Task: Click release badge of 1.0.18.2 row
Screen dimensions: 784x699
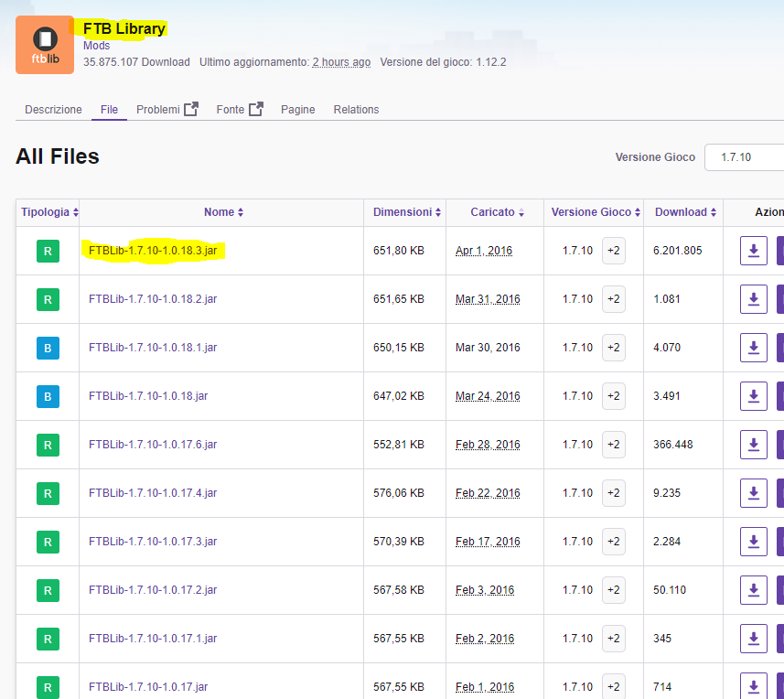Action: (48, 299)
